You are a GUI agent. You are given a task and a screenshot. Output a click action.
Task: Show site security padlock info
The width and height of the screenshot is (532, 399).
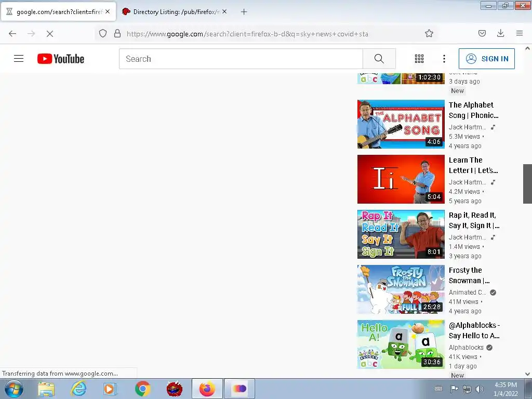[x=117, y=34]
